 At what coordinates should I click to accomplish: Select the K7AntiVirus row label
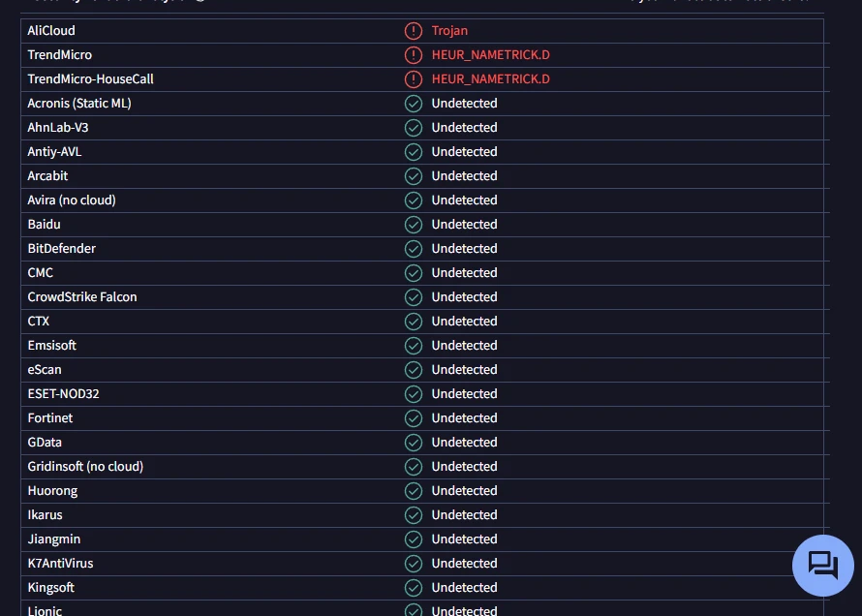tap(60, 564)
